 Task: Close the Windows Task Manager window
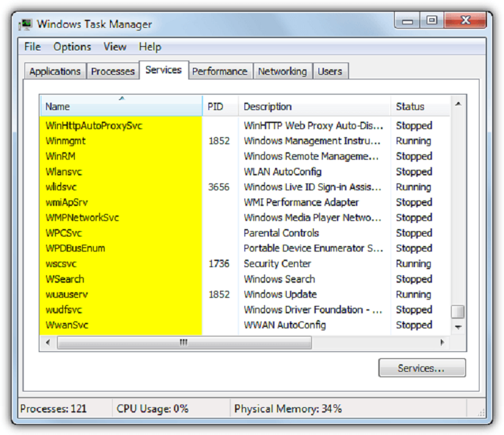pos(465,21)
